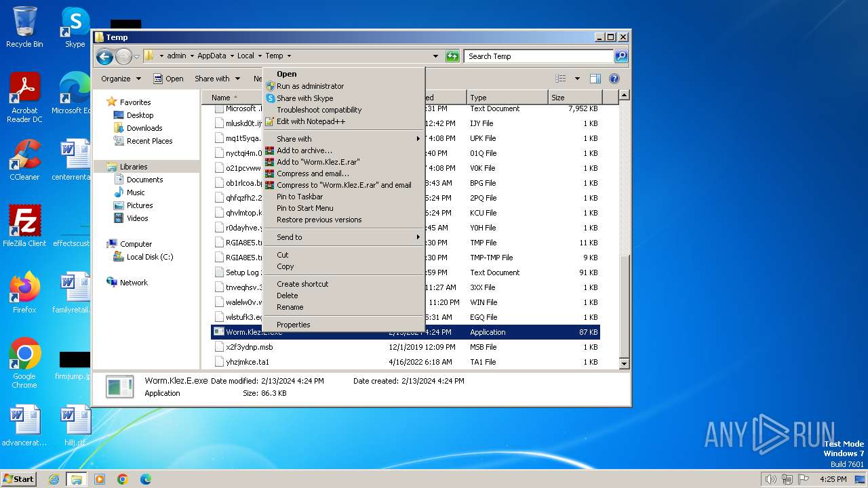Expand Share with submenu
This screenshot has width=868, height=488.
tap(343, 139)
